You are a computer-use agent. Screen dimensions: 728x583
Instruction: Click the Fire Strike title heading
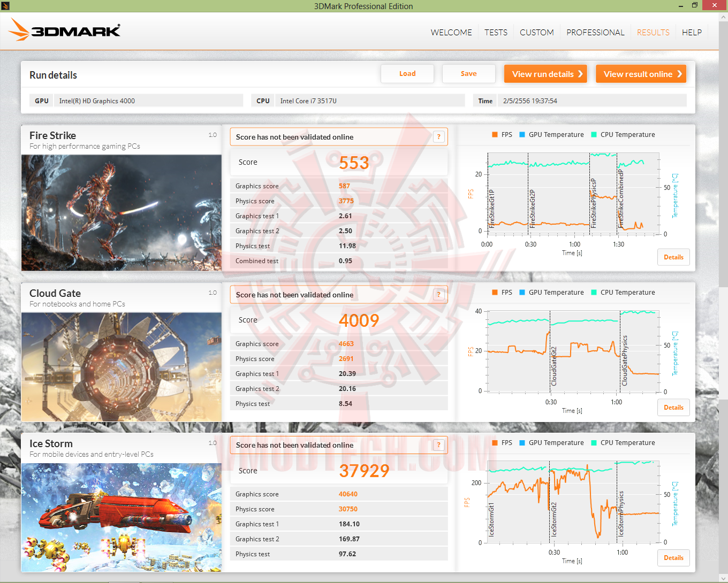pos(52,136)
